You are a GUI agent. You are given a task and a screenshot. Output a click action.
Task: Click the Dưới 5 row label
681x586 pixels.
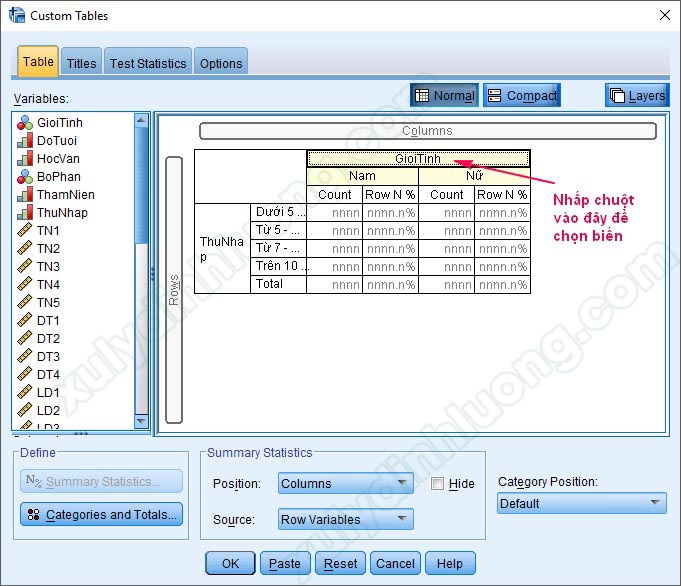[278, 212]
